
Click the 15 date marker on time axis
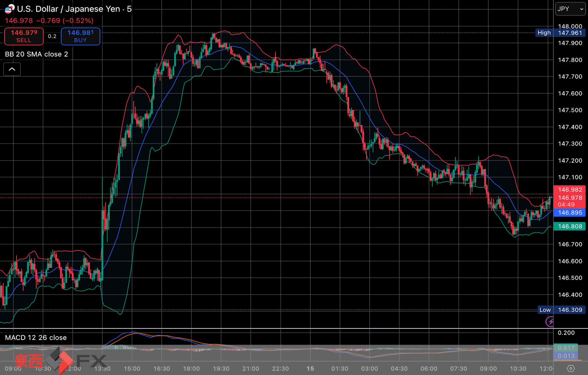tap(310, 368)
